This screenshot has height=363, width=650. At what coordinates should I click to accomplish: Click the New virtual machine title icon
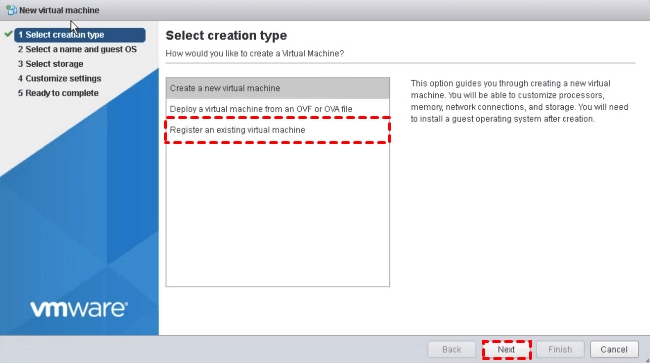(11, 10)
